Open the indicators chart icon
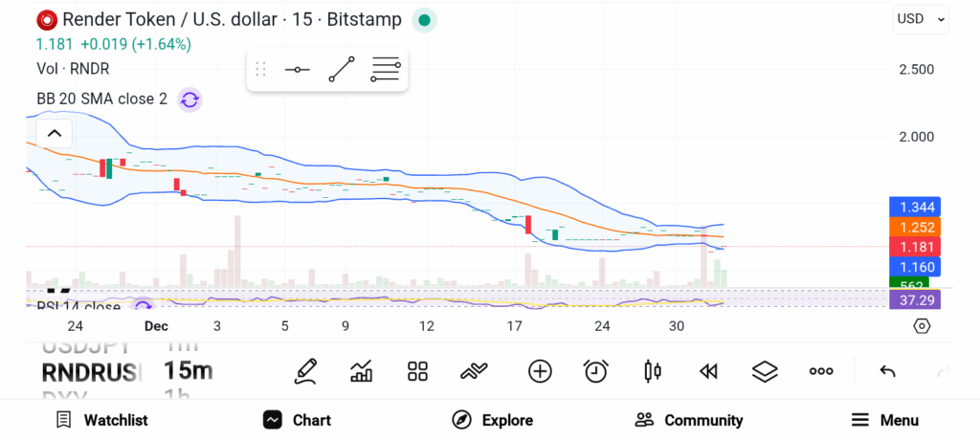This screenshot has width=980, height=441. point(362,371)
